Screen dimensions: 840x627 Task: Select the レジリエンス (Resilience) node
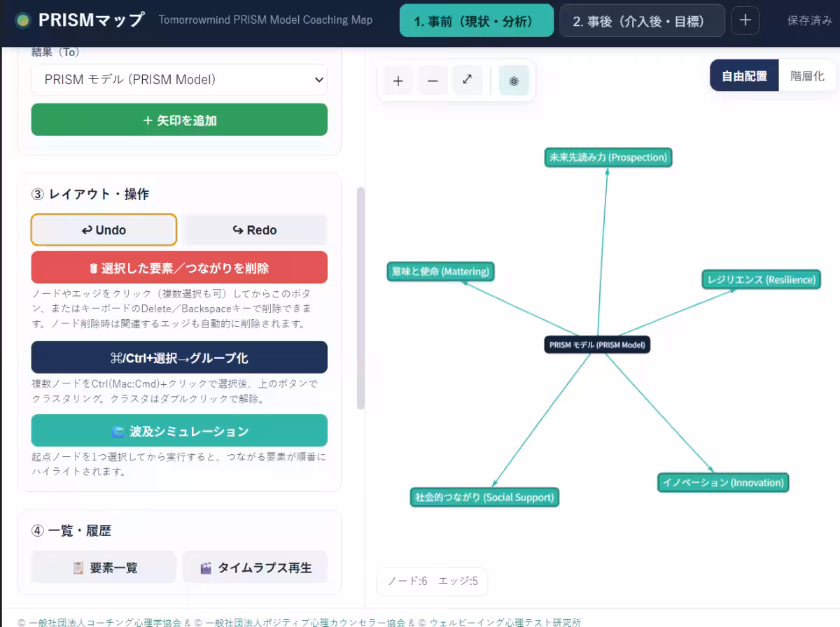tap(762, 279)
